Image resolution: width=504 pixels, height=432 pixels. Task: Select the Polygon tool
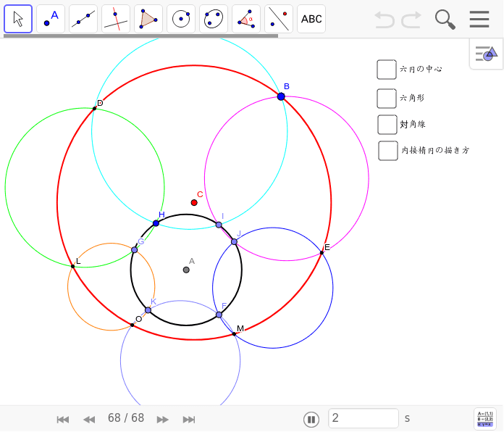[148, 19]
